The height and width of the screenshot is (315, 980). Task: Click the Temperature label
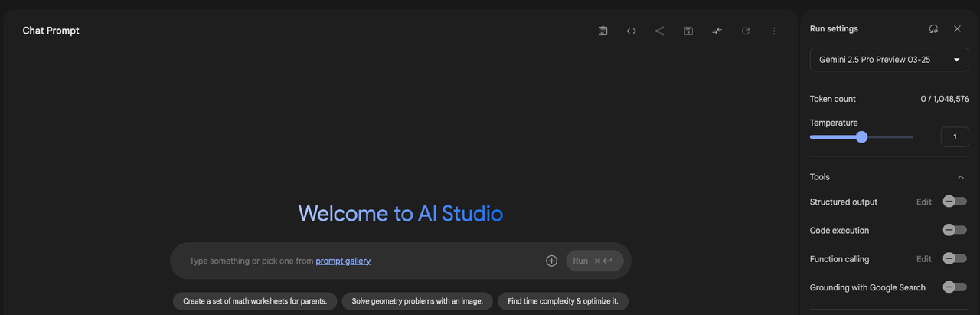pos(834,123)
